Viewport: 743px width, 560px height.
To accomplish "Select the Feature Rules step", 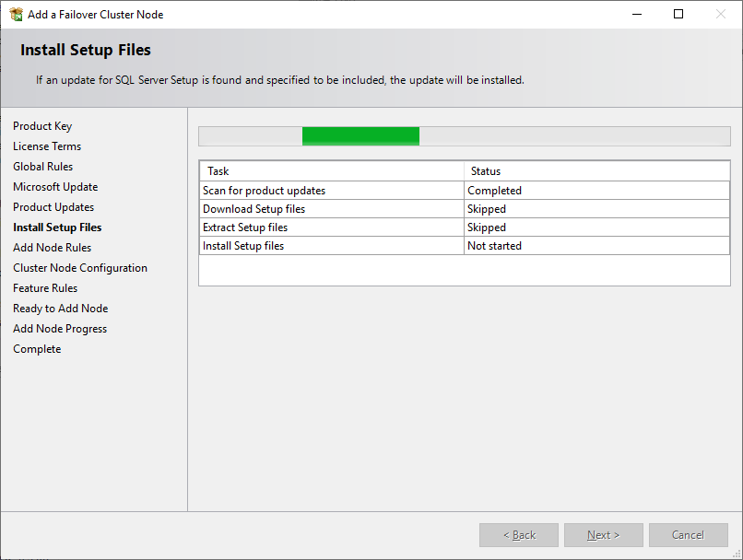I will pos(45,288).
